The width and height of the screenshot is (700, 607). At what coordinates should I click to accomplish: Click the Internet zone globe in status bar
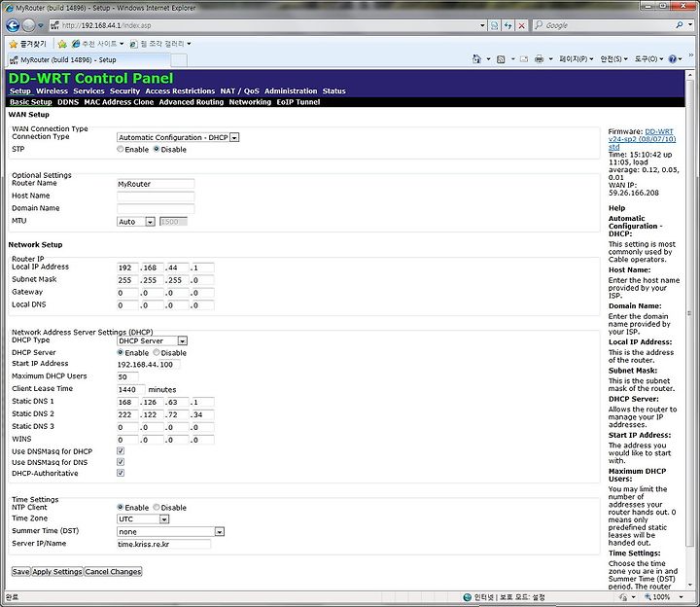(x=468, y=597)
